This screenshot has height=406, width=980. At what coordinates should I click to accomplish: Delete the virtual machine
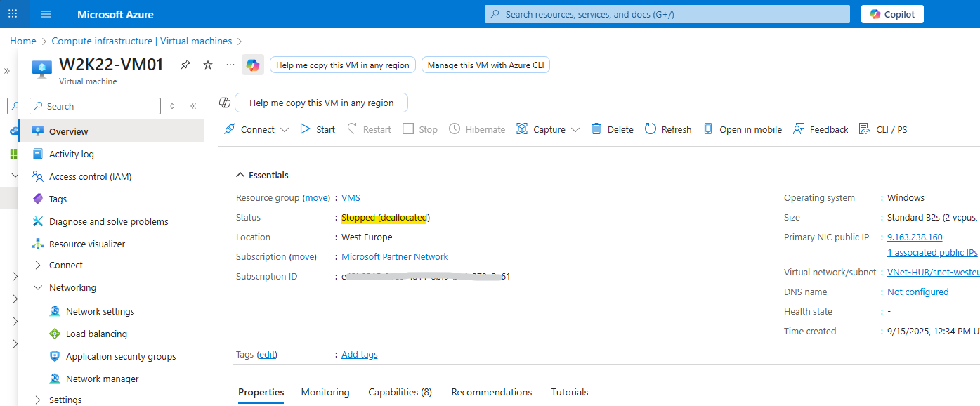tap(613, 129)
